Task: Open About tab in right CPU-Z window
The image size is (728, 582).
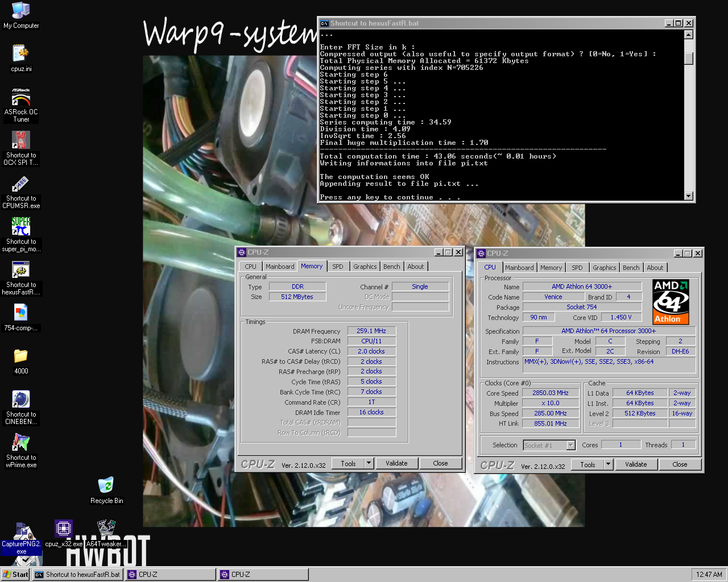Action: click(655, 268)
